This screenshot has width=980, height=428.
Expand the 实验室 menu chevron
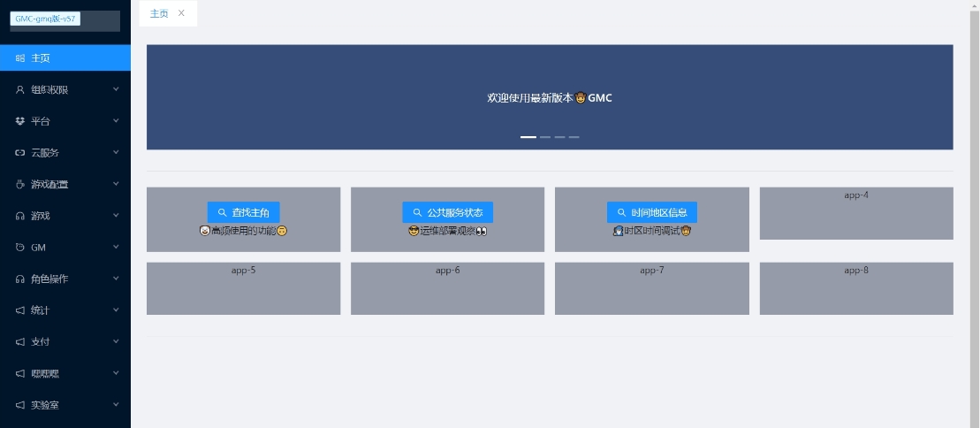pyautogui.click(x=116, y=405)
